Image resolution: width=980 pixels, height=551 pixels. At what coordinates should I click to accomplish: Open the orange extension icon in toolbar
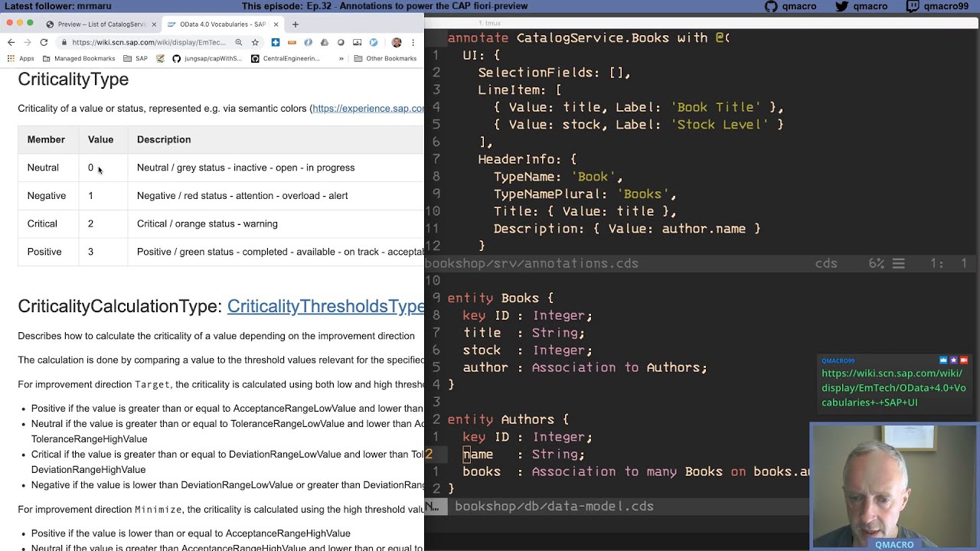pyautogui.click(x=292, y=42)
